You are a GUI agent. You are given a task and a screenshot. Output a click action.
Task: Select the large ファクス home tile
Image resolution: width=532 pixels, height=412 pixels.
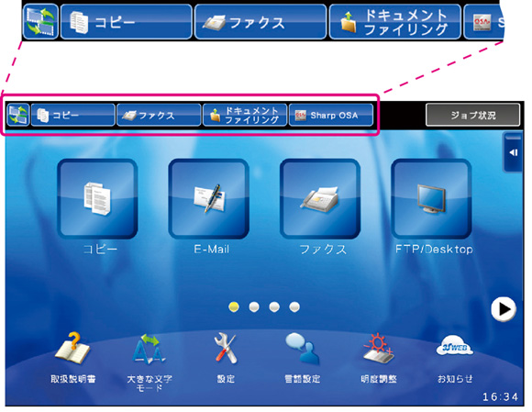[x=320, y=199]
